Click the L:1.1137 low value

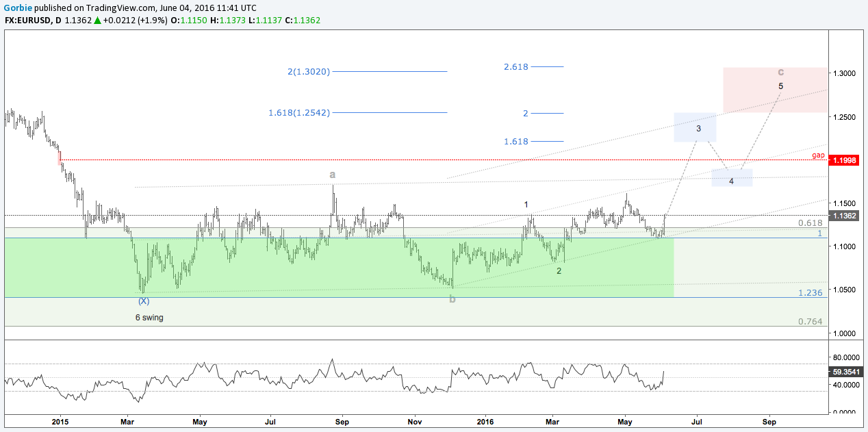pyautogui.click(x=266, y=21)
